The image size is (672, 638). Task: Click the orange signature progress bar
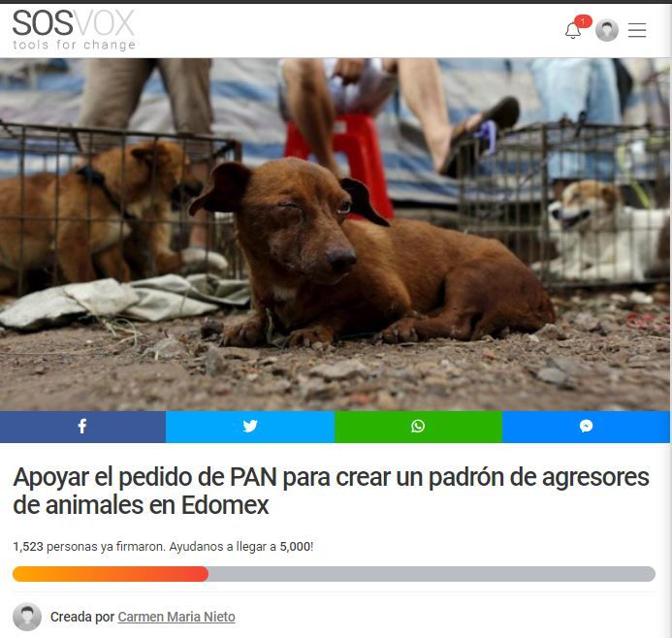pos(111,574)
